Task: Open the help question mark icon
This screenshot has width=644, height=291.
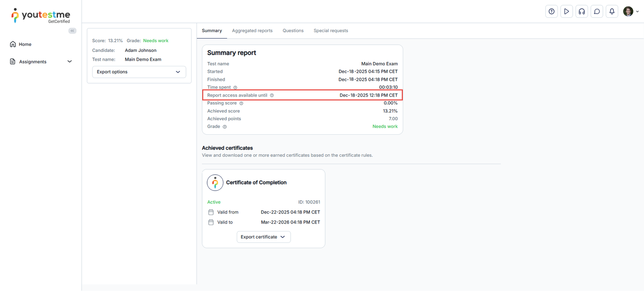Action: pos(551,12)
